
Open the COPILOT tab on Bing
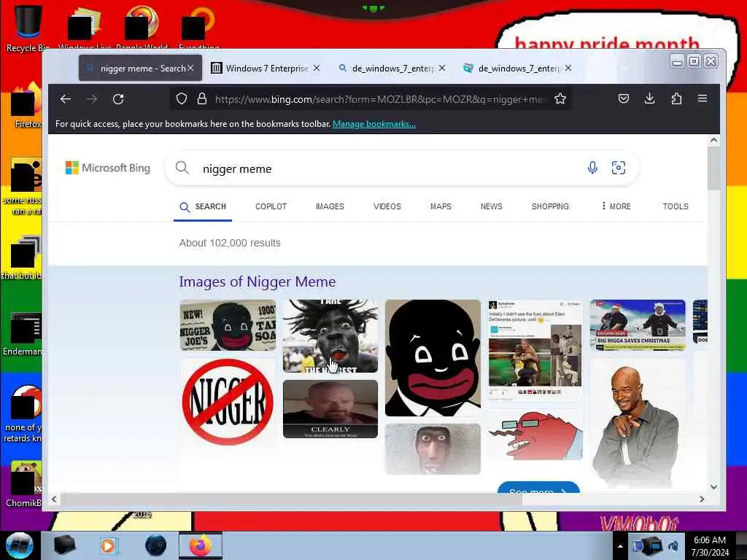pyautogui.click(x=271, y=206)
